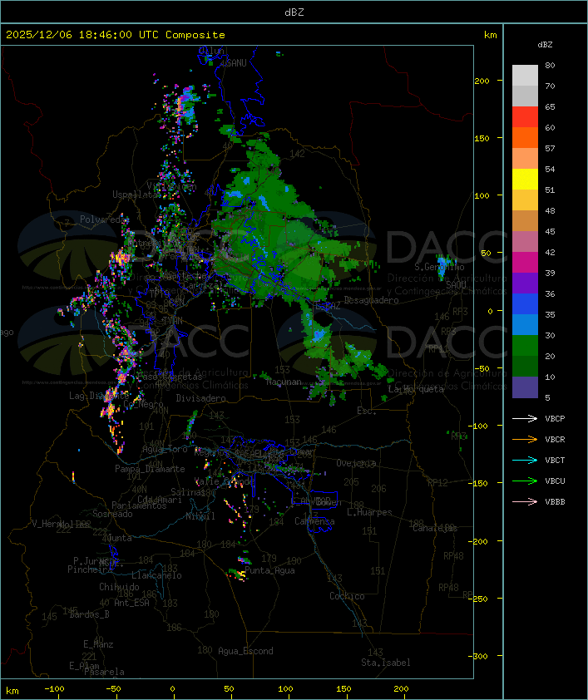This screenshot has height=700, width=588.
Task: Select the Bardas_B map label
Action: 90,614
